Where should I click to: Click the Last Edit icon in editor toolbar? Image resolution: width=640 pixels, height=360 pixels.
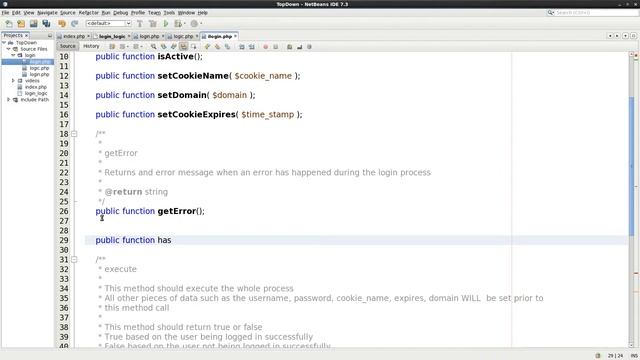(x=112, y=47)
